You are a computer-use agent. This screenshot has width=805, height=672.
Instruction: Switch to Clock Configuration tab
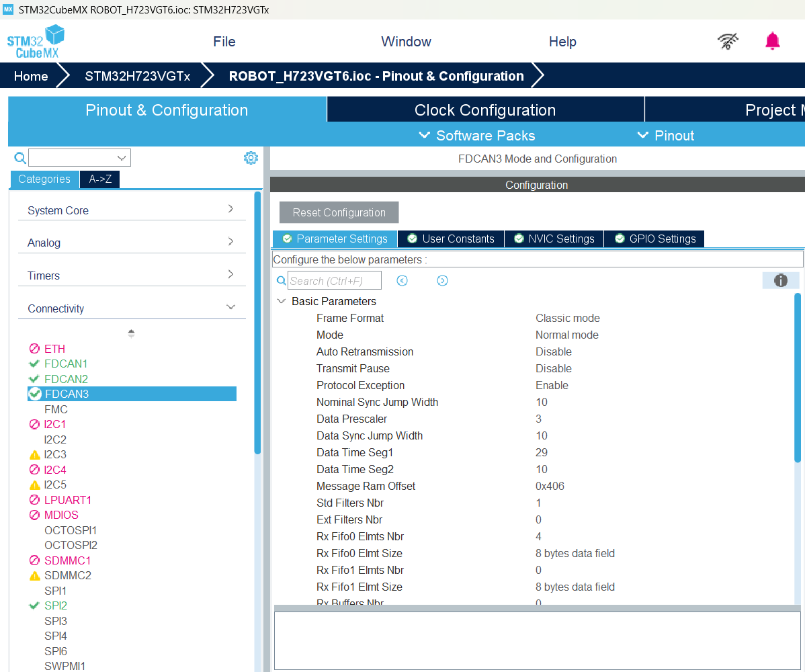point(485,110)
